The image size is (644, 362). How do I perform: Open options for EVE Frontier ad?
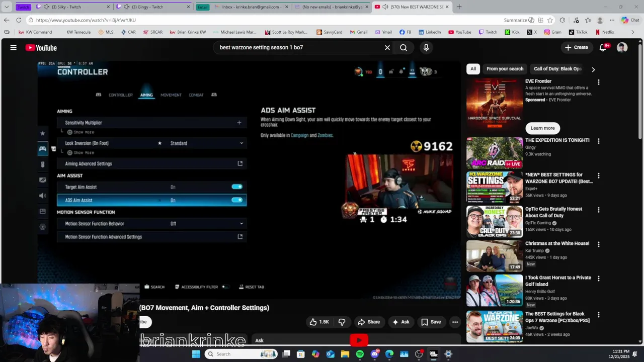[598, 82]
